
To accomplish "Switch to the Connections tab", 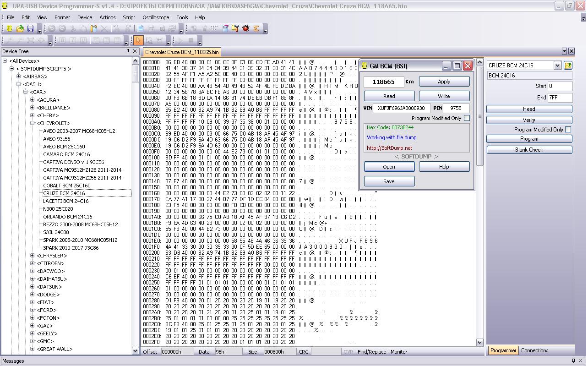I will pyautogui.click(x=534, y=350).
